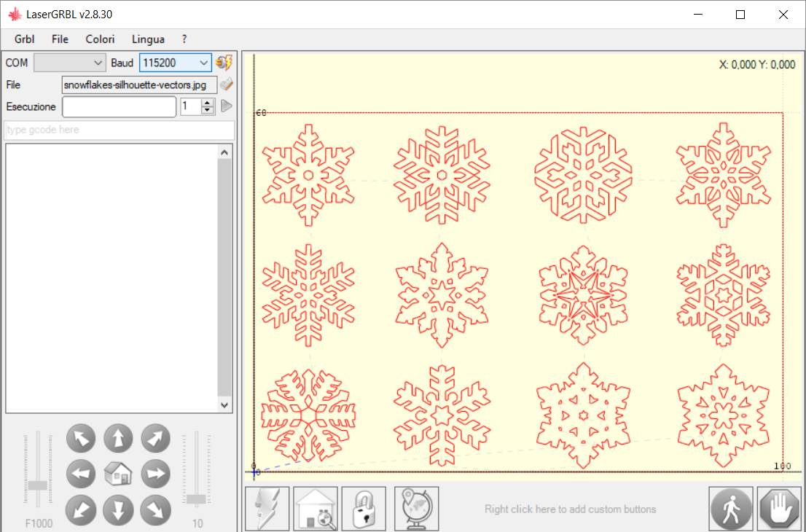The image size is (806, 532).
Task: Open file using the eraser-pencil icon
Action: (x=226, y=85)
